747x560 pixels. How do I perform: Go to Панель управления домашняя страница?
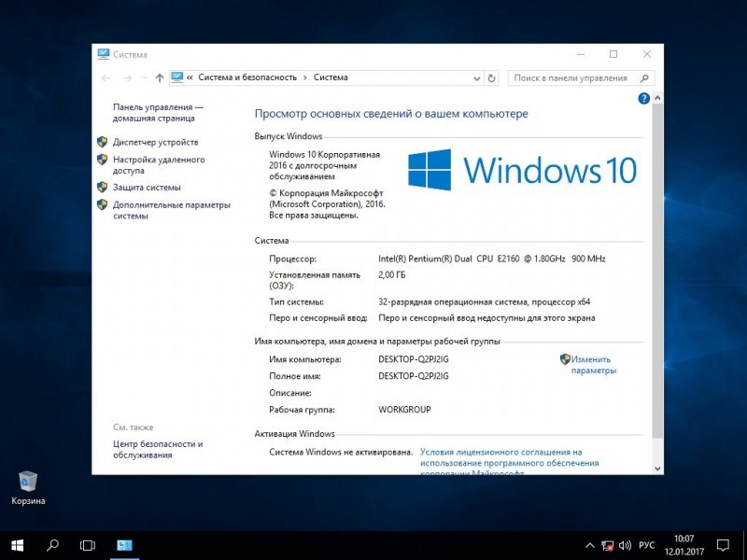point(158,112)
